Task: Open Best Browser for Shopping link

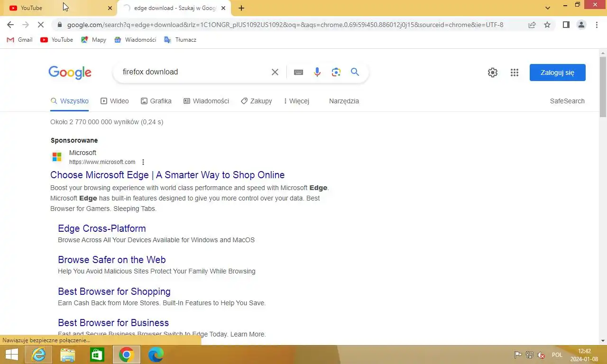Action: [114, 291]
